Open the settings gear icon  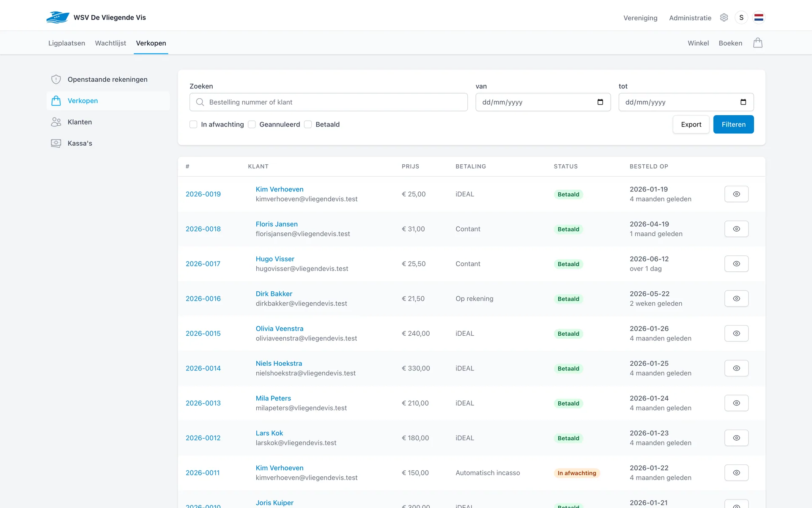click(x=724, y=17)
